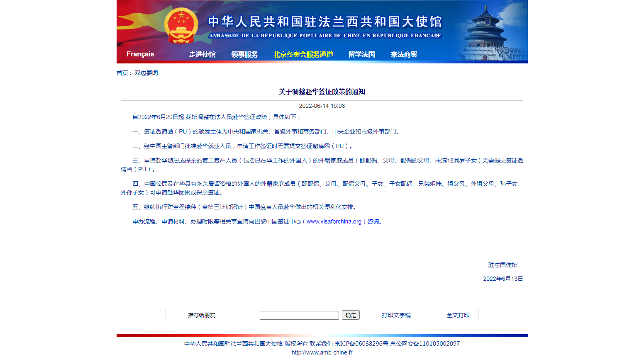644x357 pixels.
Task: Click the 推荐给朋友 label
Action: click(x=202, y=315)
